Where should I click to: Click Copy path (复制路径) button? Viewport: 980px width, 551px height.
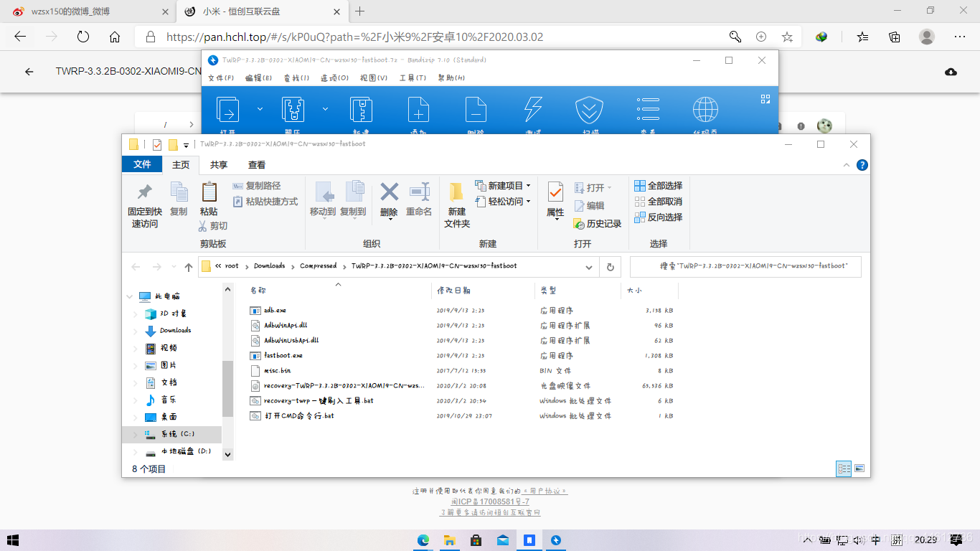(x=257, y=186)
